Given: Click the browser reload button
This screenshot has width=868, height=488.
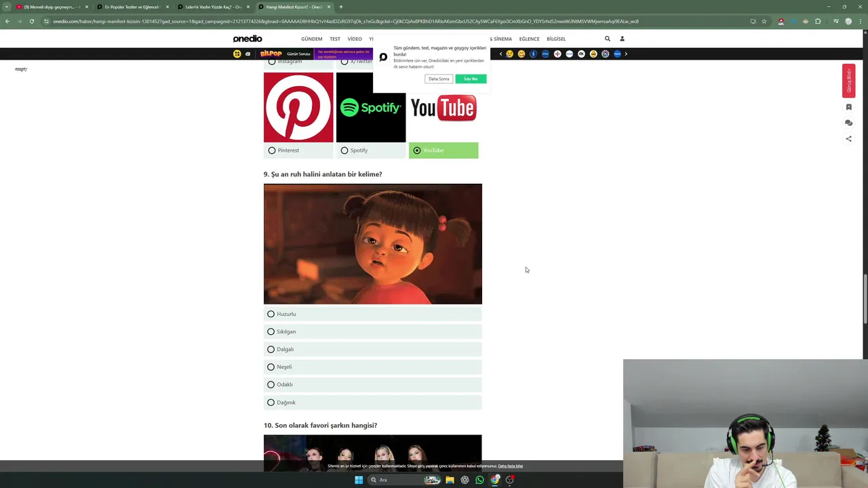Looking at the screenshot, I should [31, 21].
